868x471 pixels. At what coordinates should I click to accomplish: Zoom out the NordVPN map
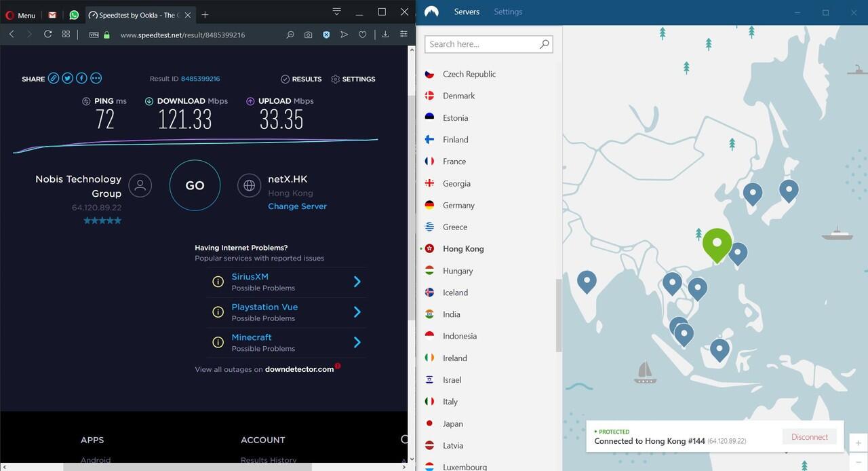coord(858,461)
